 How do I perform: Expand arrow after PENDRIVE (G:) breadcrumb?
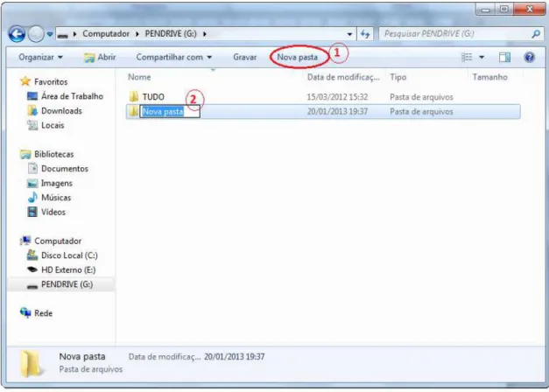[x=205, y=34]
